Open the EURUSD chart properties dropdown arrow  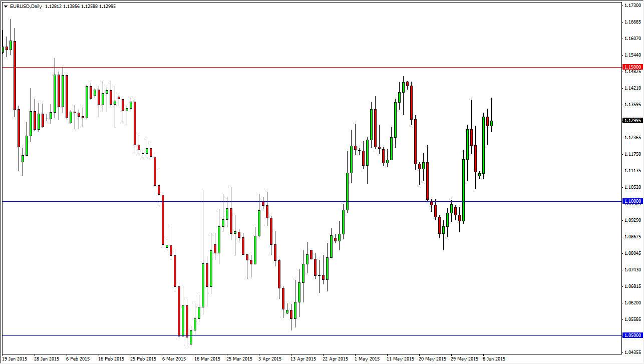coord(5,7)
